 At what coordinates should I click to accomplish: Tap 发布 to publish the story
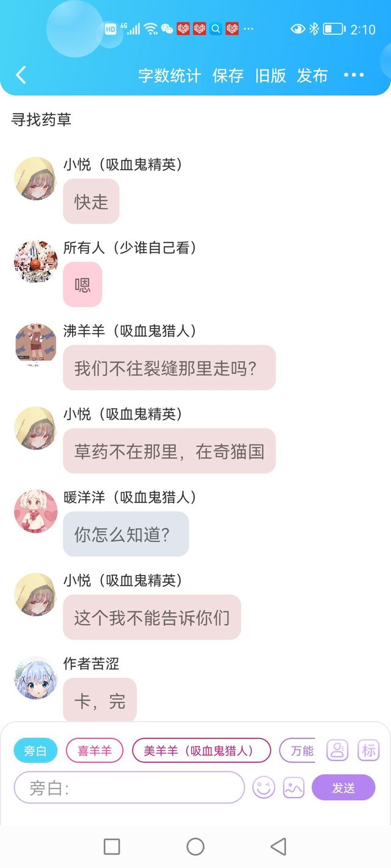[x=312, y=76]
